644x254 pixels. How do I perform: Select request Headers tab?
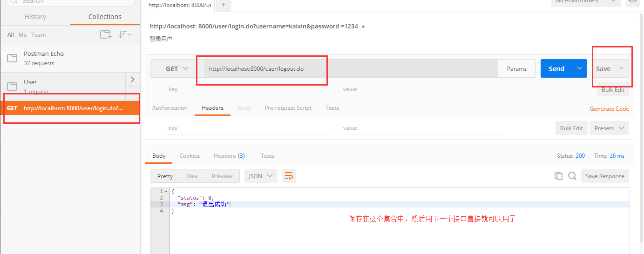point(212,107)
